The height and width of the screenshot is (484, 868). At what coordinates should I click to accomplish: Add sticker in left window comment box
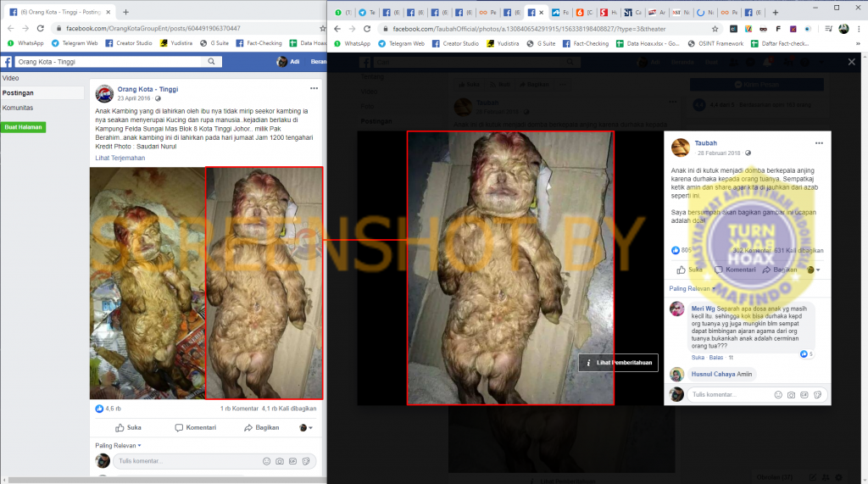tap(306, 461)
